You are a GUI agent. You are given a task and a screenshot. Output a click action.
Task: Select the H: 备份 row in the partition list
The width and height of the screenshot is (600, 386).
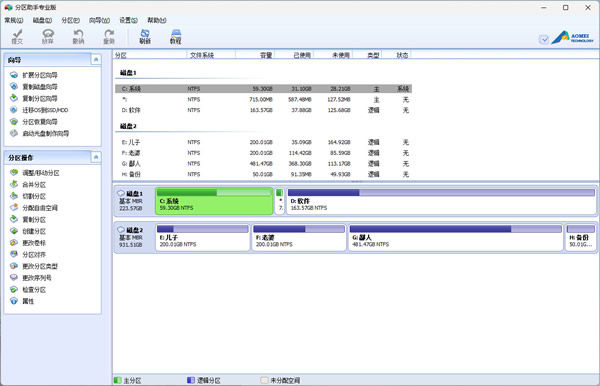coord(263,174)
